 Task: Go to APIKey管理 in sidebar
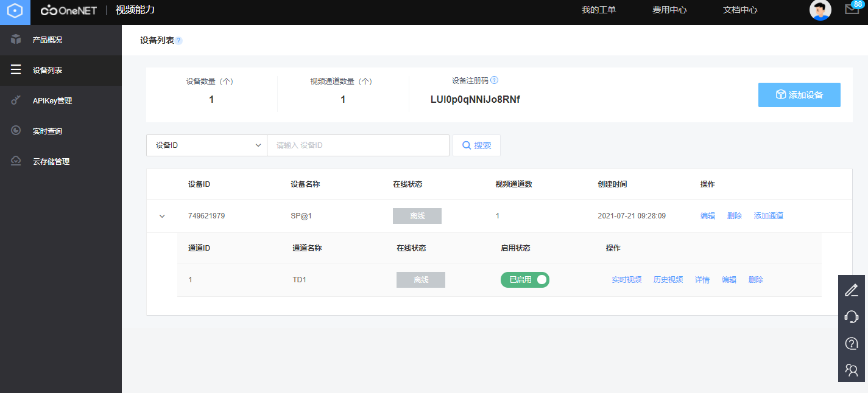[52, 101]
